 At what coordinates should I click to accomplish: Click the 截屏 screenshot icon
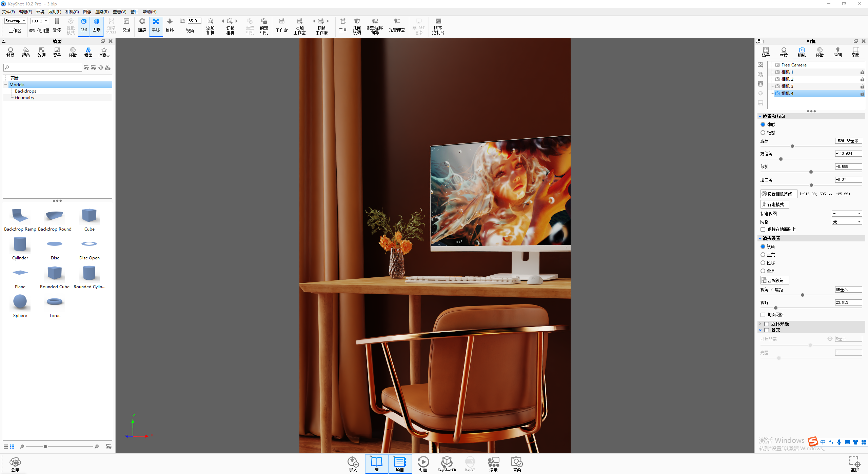point(855,463)
